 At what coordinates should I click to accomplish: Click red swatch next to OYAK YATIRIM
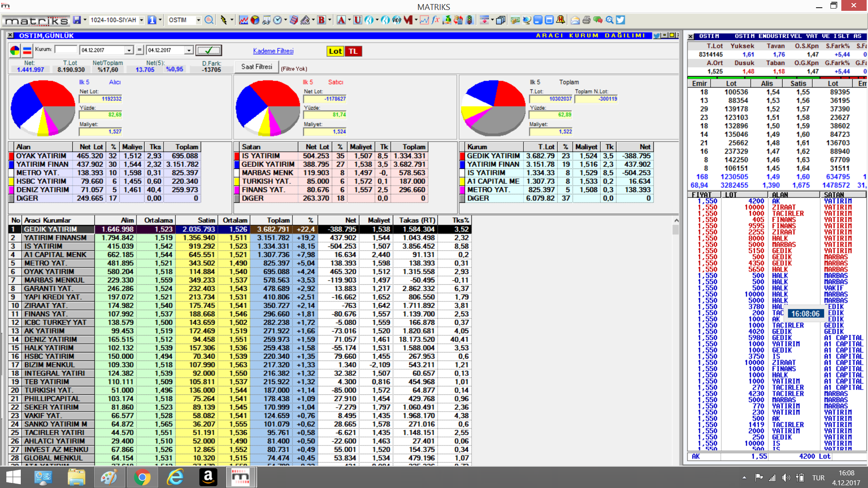coord(11,156)
